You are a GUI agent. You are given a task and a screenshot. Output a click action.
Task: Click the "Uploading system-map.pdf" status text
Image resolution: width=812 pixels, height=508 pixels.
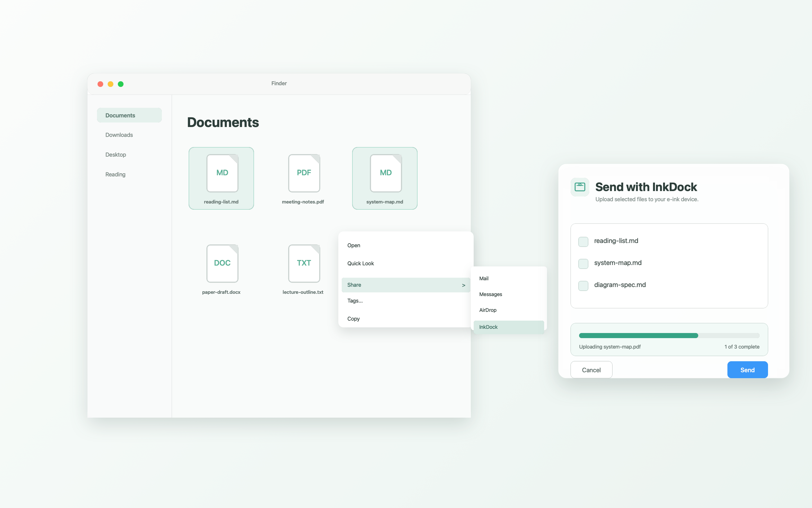click(610, 347)
